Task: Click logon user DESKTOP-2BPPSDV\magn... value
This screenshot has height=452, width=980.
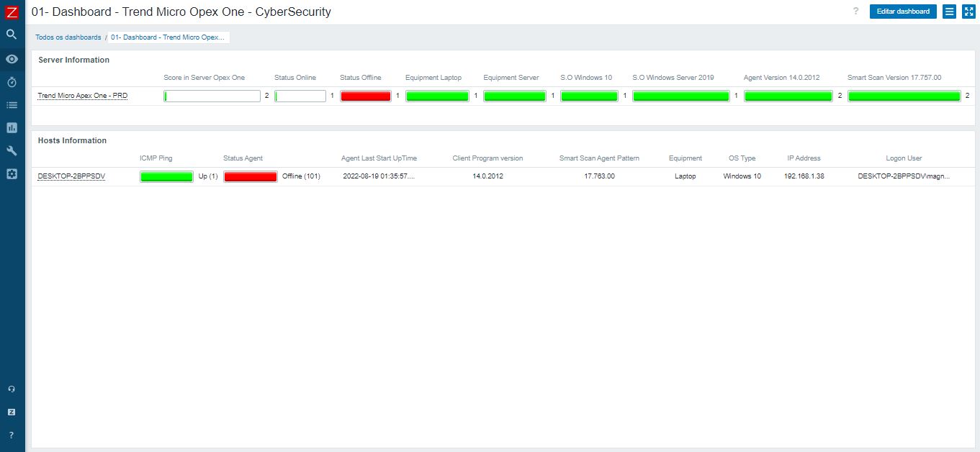Action: tap(904, 176)
